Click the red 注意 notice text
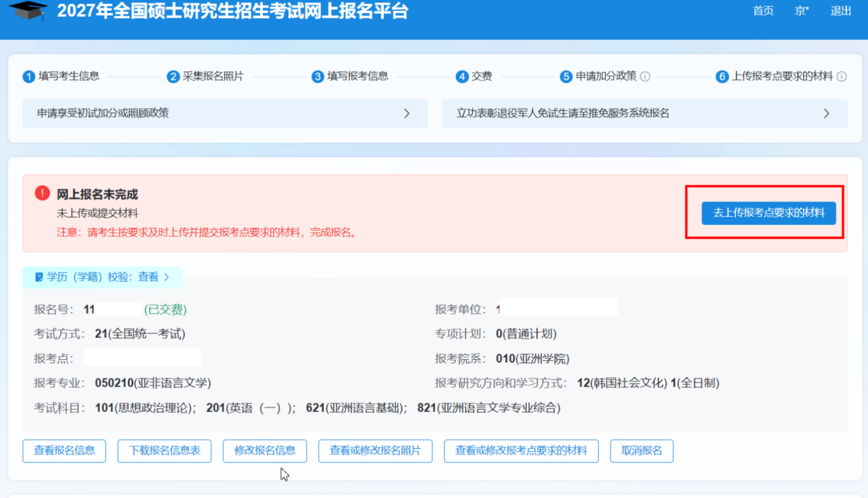Viewport: 868px width, 498px height. pyautogui.click(x=207, y=232)
